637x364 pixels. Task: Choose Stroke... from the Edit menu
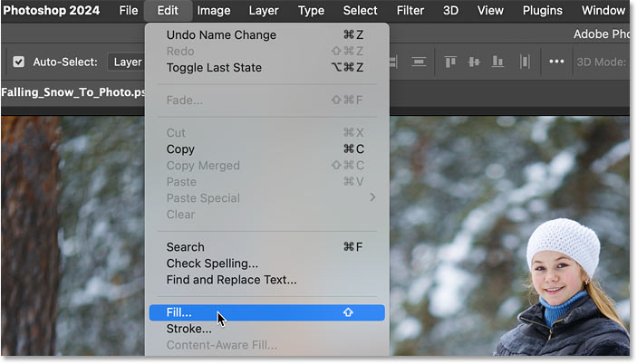188,329
